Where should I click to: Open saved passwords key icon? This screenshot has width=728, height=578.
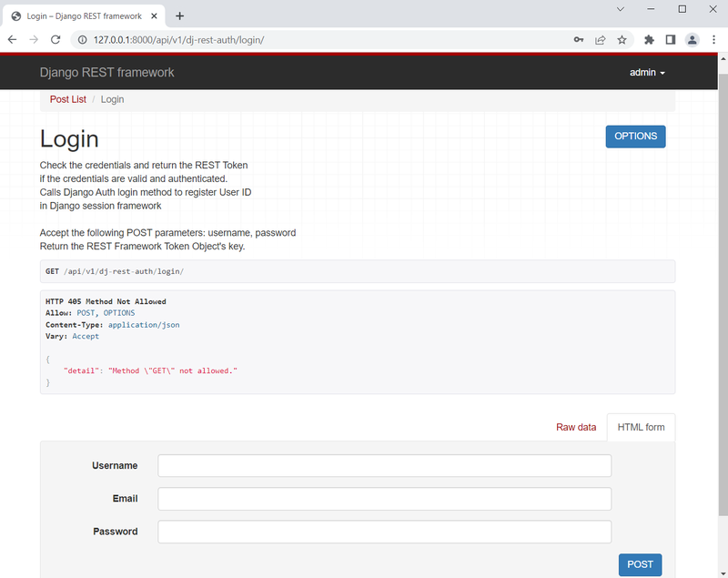coord(579,40)
